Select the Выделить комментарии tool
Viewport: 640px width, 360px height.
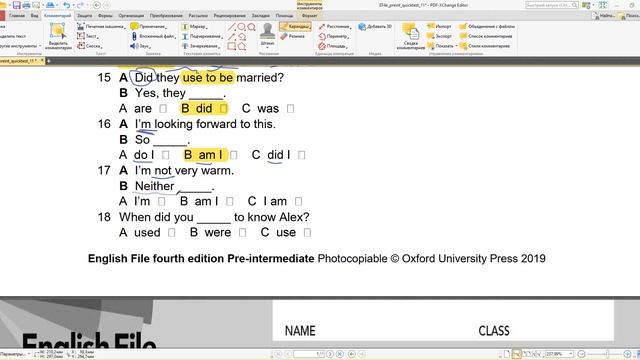(58, 36)
